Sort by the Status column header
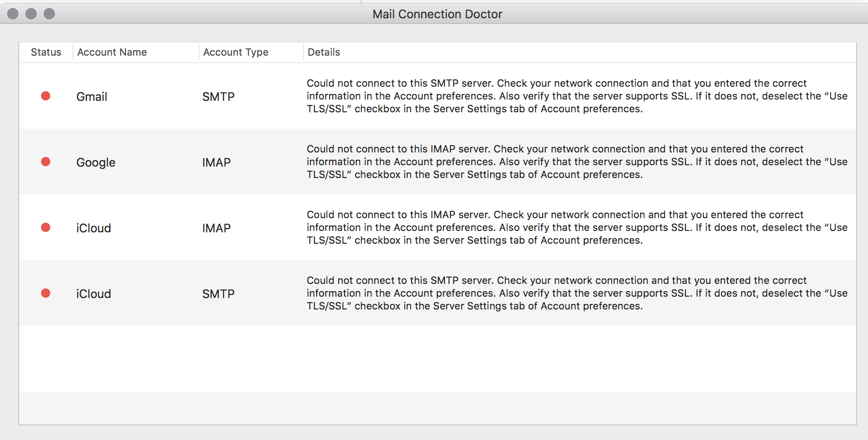This screenshot has height=440, width=868. (46, 52)
